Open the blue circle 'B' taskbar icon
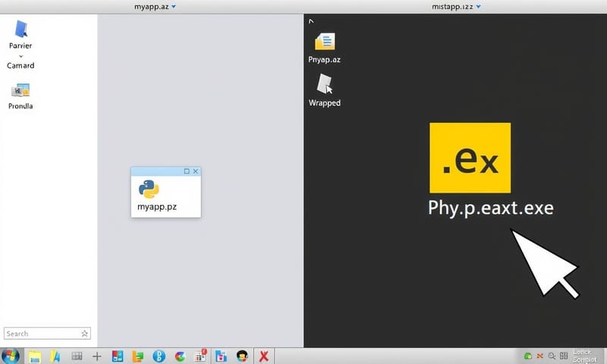The height and width of the screenshot is (364, 607). coord(159,356)
